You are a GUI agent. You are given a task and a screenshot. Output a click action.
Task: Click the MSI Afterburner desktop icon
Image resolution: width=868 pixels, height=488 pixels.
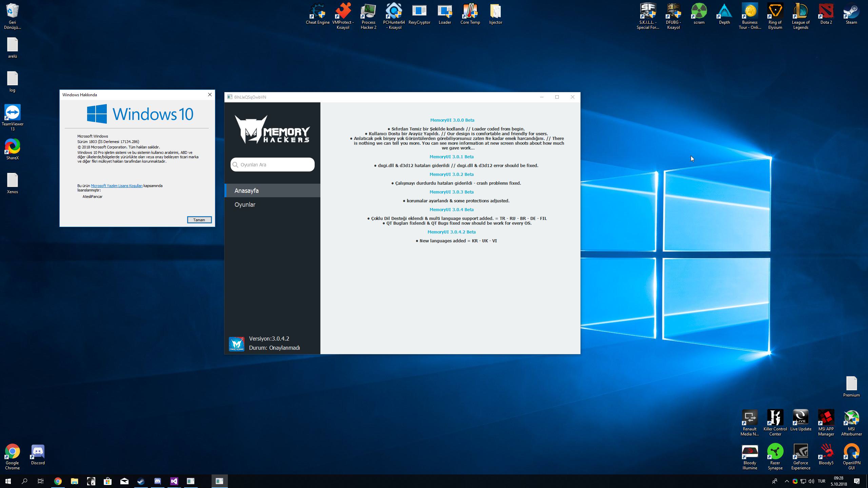coord(851,423)
